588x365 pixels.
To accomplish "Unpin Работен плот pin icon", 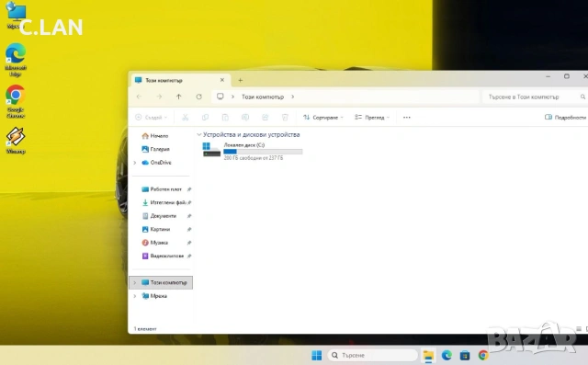I will point(189,189).
